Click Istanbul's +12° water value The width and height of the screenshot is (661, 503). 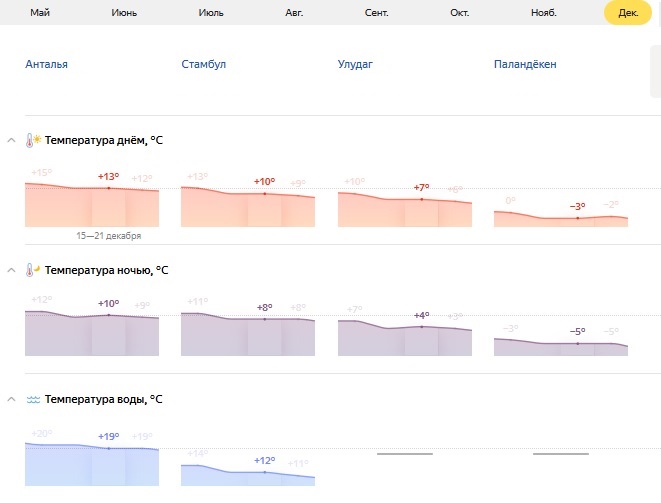(x=264, y=461)
